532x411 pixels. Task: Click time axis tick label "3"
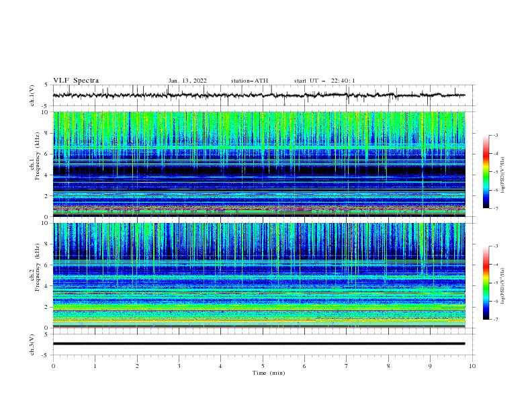[x=179, y=366]
